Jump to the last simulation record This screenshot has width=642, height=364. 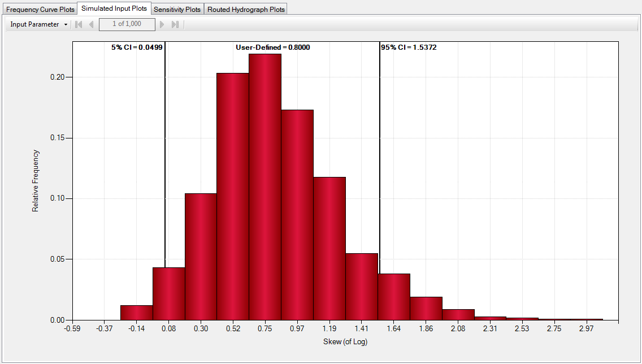(175, 24)
